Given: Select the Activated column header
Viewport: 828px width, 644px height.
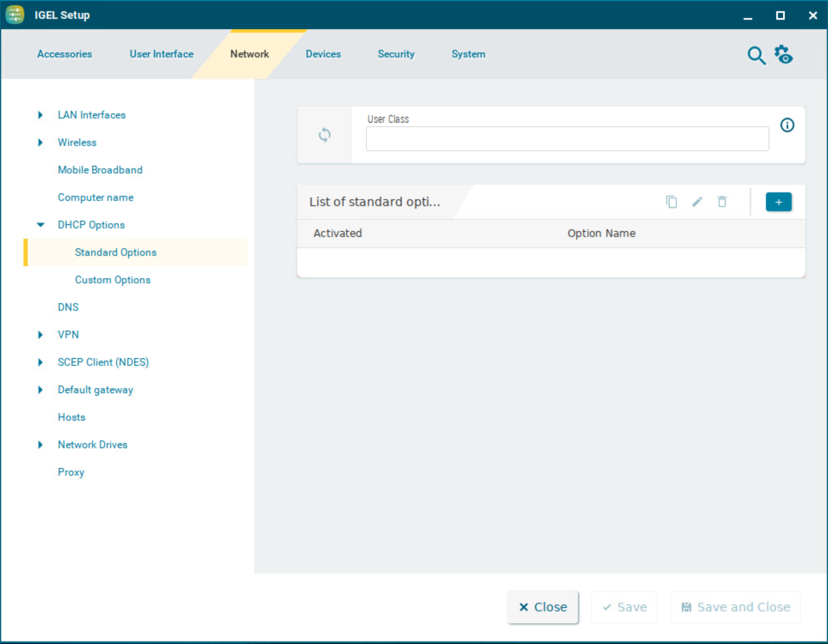Looking at the screenshot, I should point(338,233).
